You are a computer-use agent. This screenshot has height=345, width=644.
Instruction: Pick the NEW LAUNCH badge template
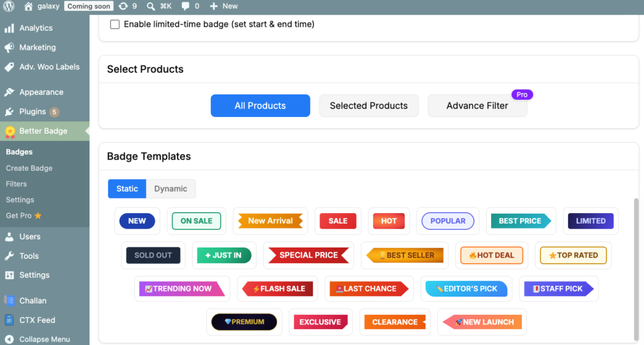click(482, 322)
